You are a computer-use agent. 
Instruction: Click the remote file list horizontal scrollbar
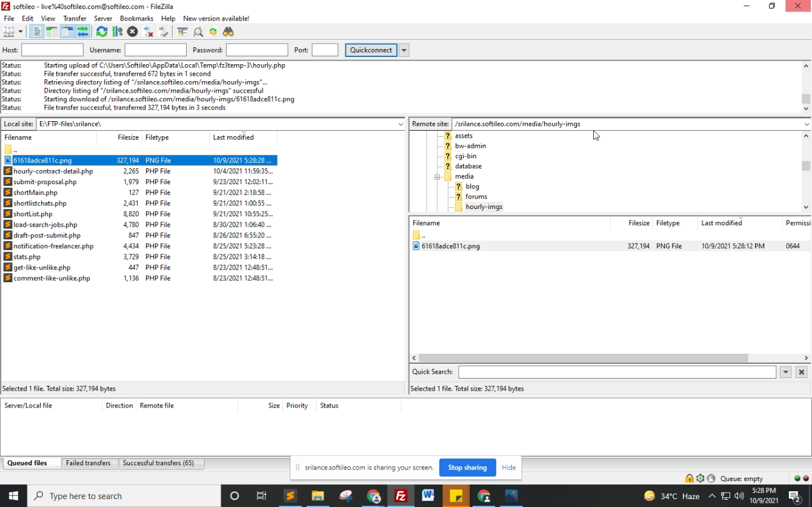click(x=583, y=358)
